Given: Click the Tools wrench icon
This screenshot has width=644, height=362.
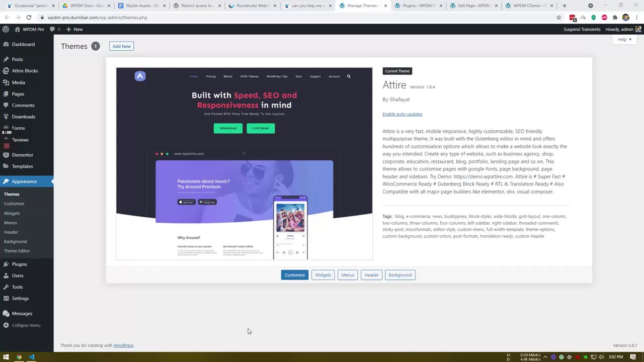Looking at the screenshot, I should 6,287.
